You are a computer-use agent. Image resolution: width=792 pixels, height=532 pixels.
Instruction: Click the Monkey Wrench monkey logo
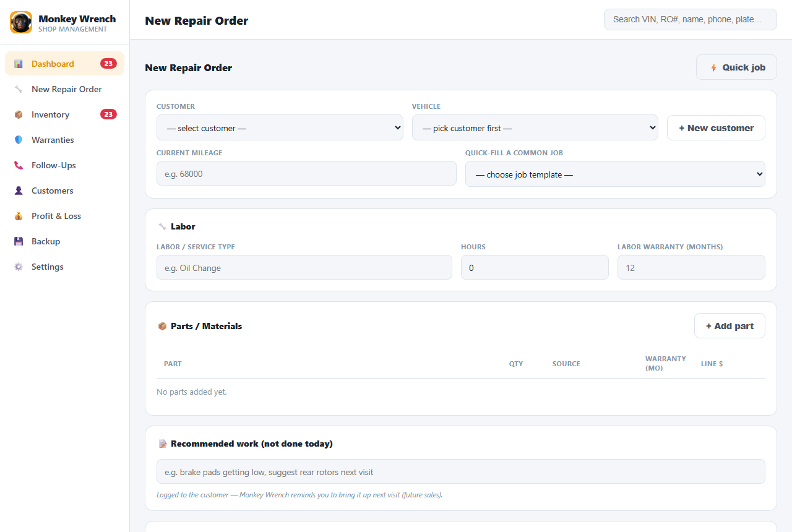[x=21, y=22]
